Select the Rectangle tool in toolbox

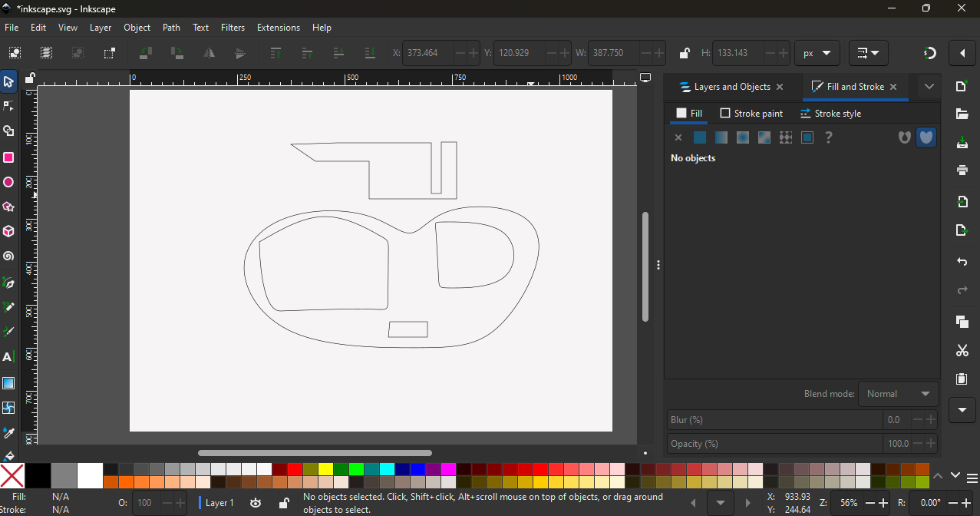click(8, 157)
